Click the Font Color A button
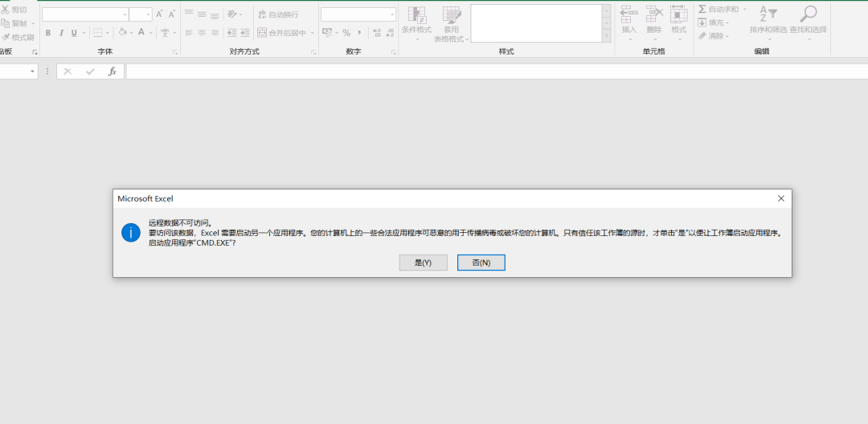Viewport: 868px width, 424px height. (x=141, y=33)
